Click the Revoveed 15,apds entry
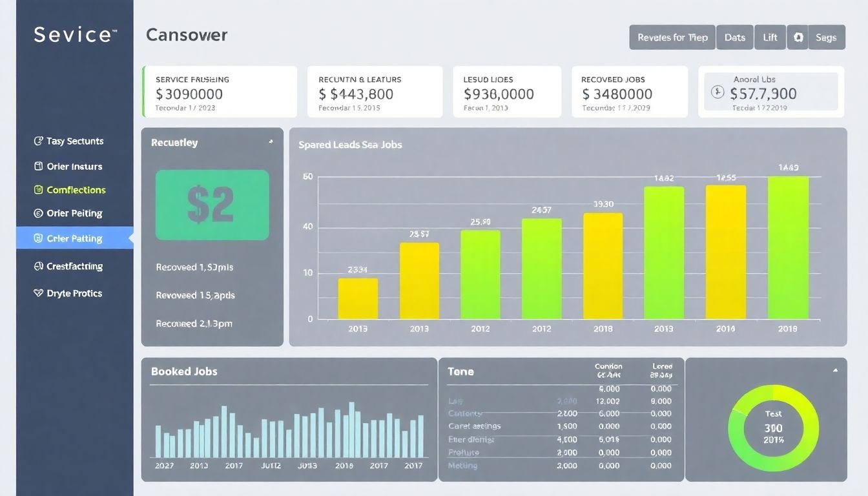Viewport: 868px width, 496px height. (196, 295)
